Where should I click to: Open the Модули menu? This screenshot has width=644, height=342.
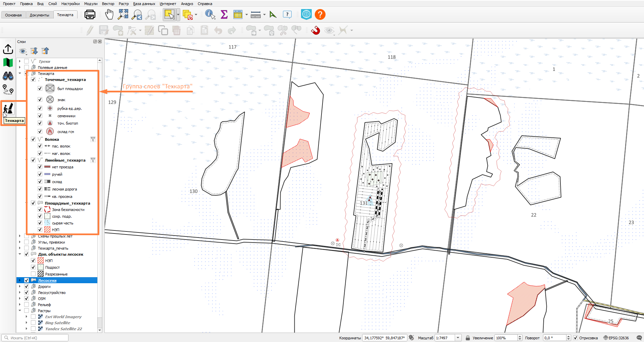[x=91, y=4]
